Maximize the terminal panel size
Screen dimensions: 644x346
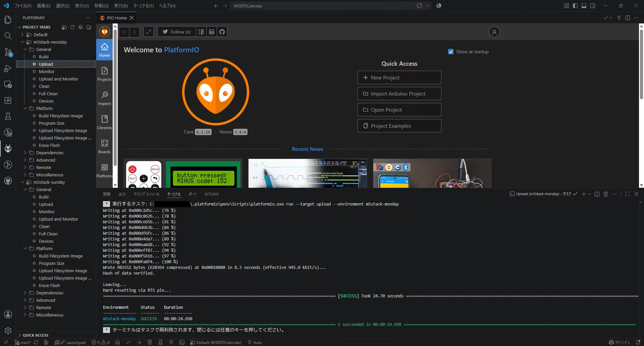click(628, 194)
